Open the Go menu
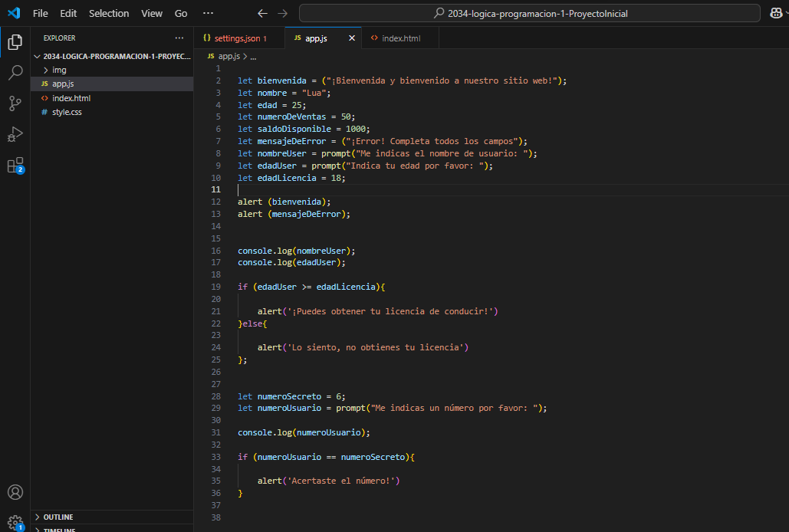Viewport: 789px width, 532px height. point(181,14)
